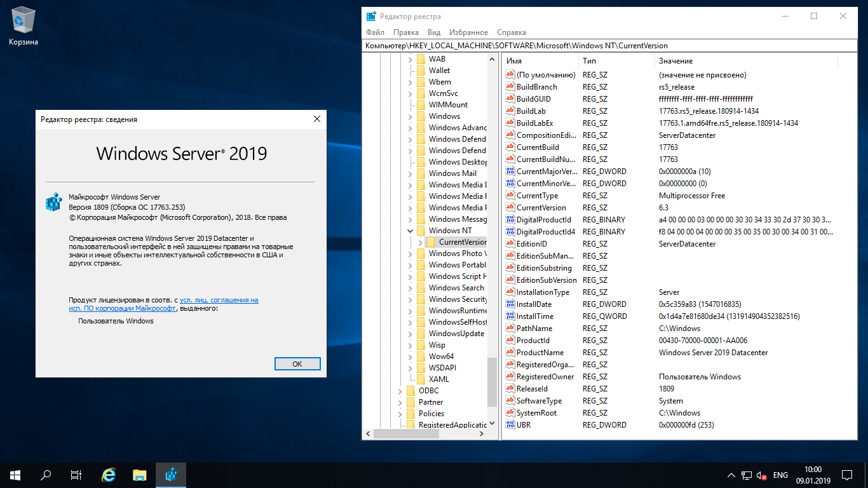Click the BuildGUID value icon
868x488 pixels.
pos(510,98)
